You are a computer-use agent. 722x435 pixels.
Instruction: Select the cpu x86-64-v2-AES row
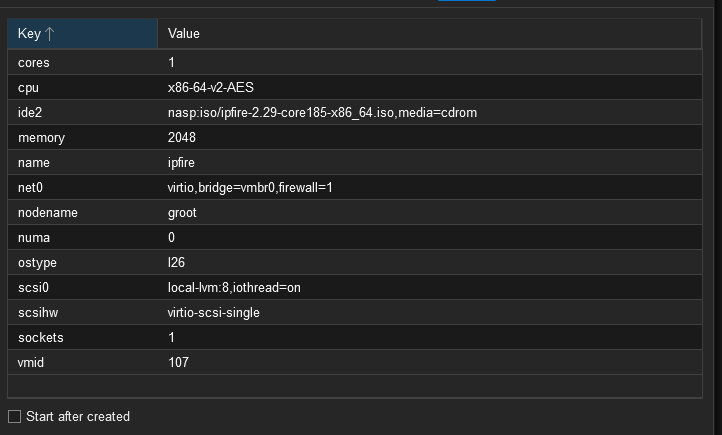point(355,87)
